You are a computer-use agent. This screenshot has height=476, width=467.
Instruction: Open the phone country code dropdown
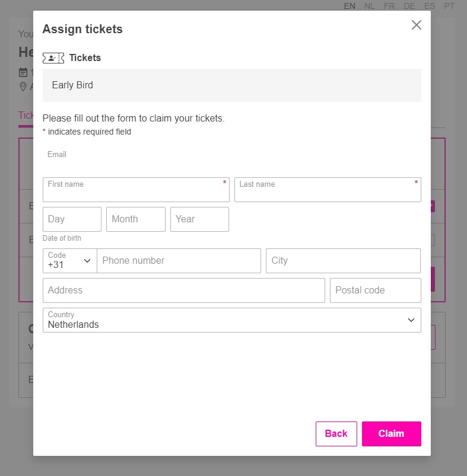coord(69,261)
